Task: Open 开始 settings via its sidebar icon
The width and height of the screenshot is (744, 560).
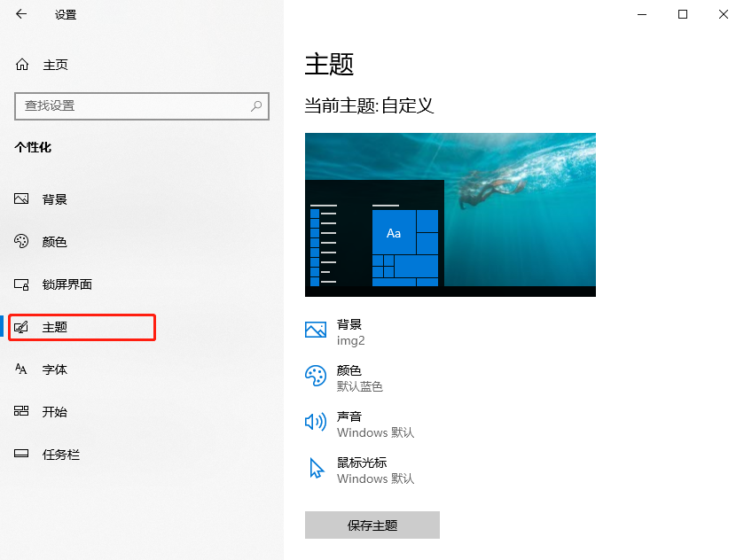Action: tap(22, 412)
